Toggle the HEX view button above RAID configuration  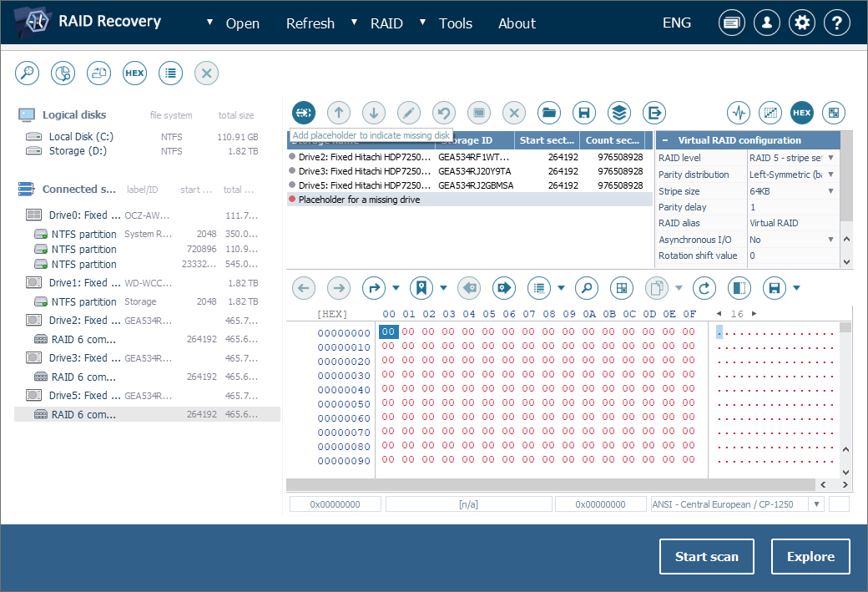point(802,112)
